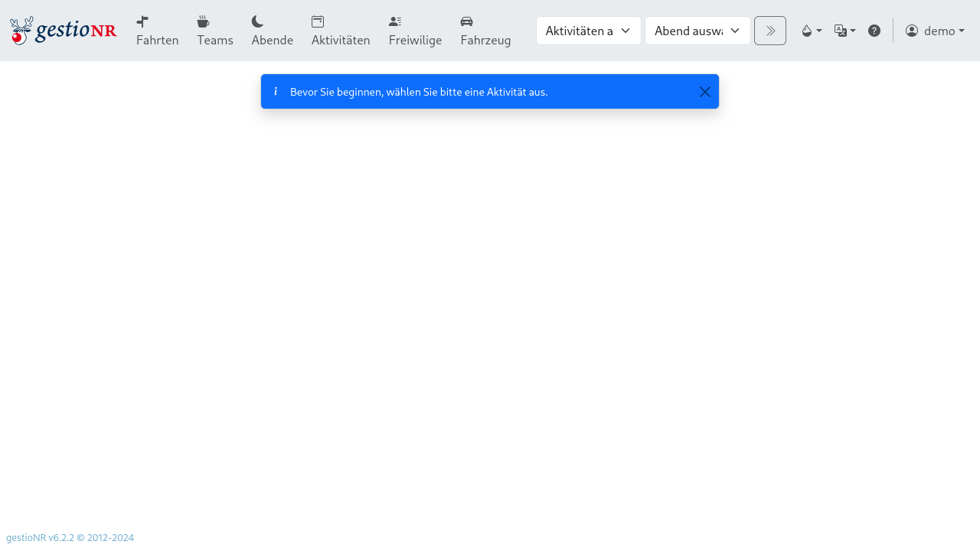Dismiss the blue activity notification banner
980x551 pixels.
coord(704,91)
